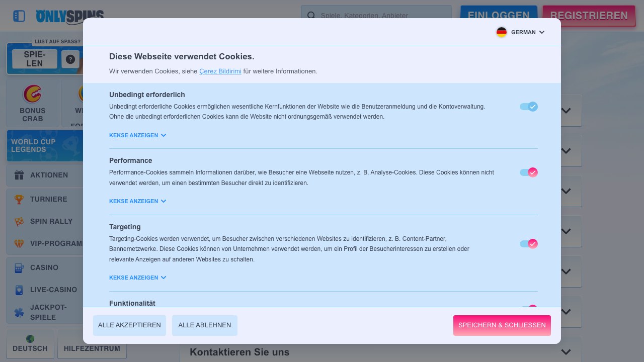Click the question mark help icon

tap(70, 59)
